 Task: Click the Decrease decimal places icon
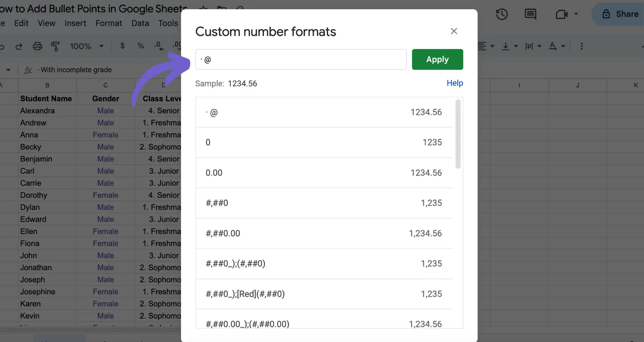tap(159, 46)
